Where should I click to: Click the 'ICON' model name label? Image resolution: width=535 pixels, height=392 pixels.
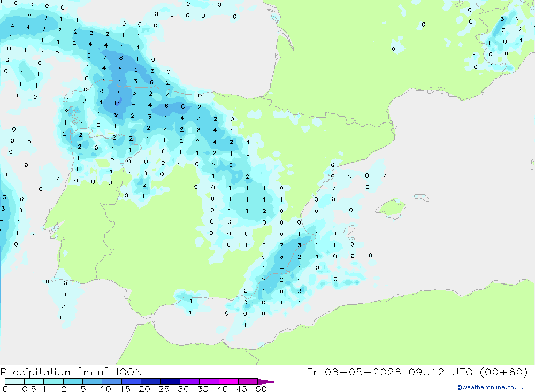click(x=129, y=372)
